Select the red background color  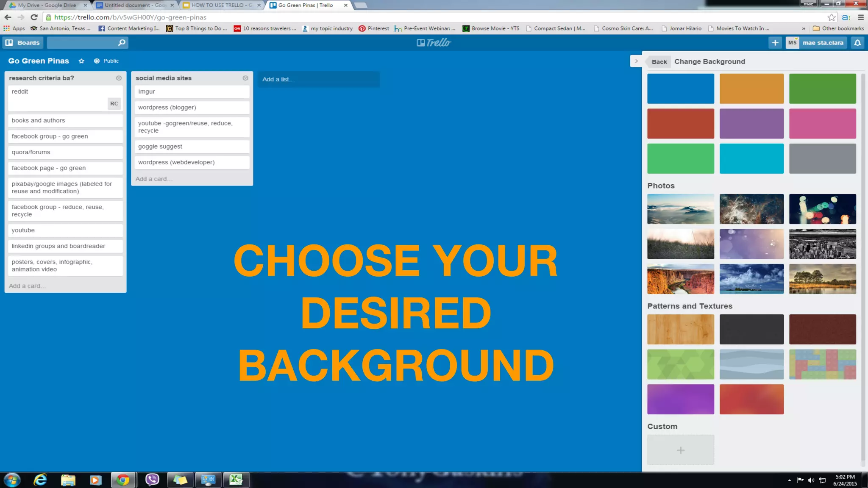(x=681, y=123)
